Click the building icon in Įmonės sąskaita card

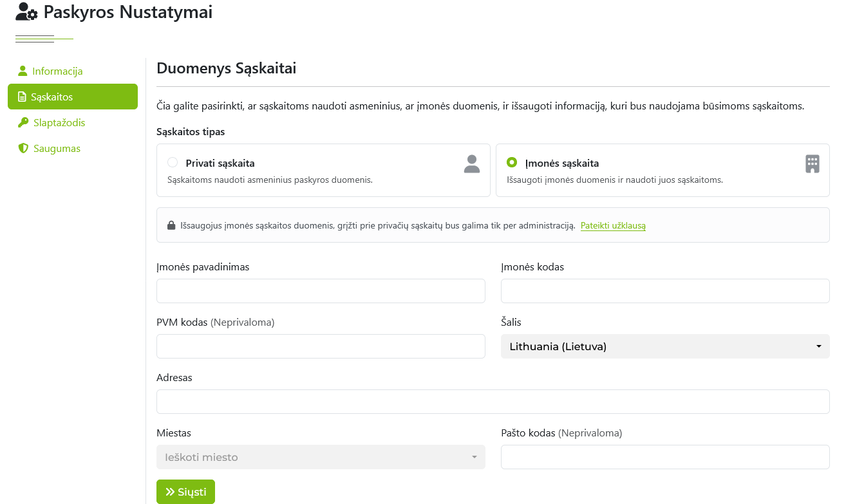[x=812, y=164]
